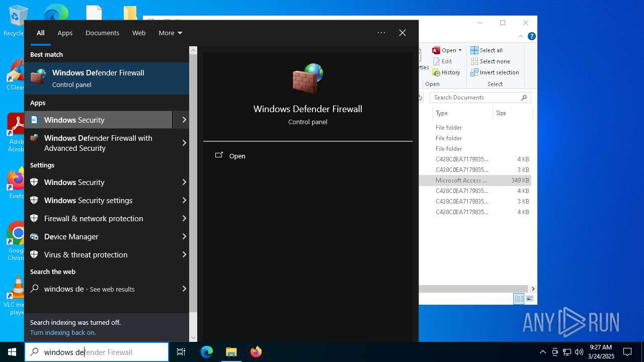Image resolution: width=644 pixels, height=362 pixels.
Task: Click Select all in Explorer ribbon
Action: click(x=487, y=50)
